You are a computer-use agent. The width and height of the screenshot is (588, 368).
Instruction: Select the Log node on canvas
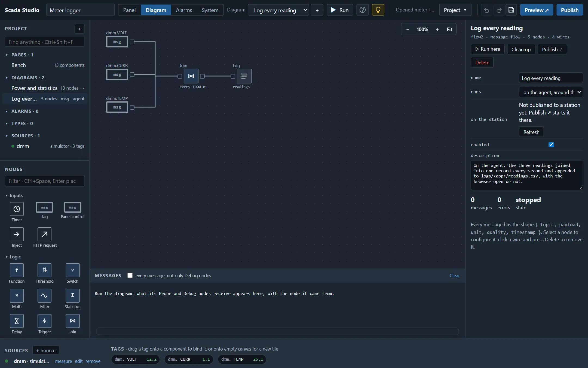(244, 76)
